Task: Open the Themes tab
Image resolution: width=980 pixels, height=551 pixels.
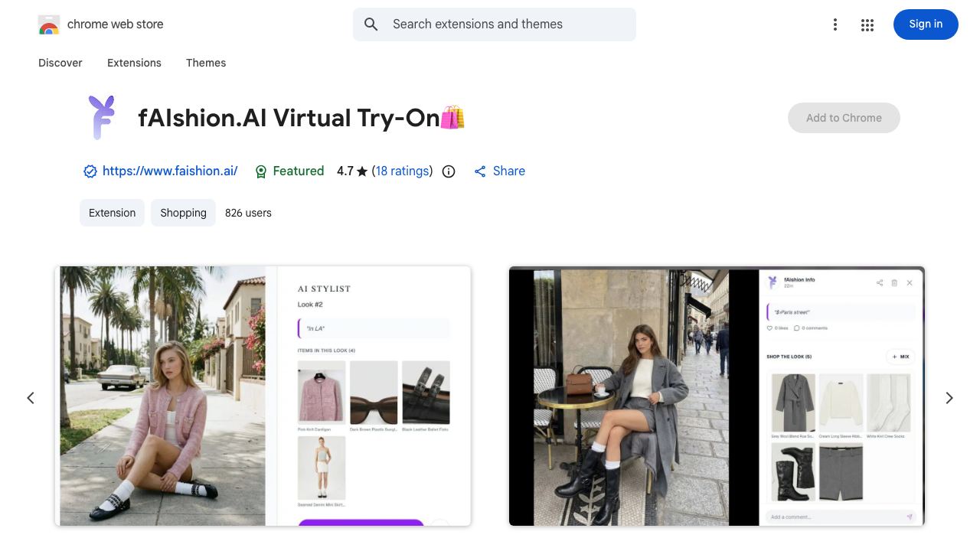Action: 206,63
